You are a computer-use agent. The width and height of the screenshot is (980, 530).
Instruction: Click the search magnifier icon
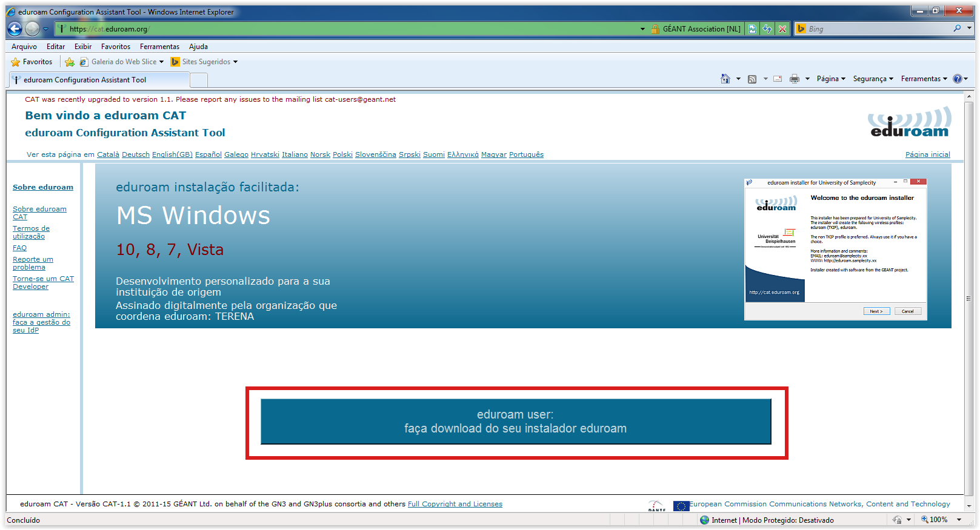click(957, 28)
